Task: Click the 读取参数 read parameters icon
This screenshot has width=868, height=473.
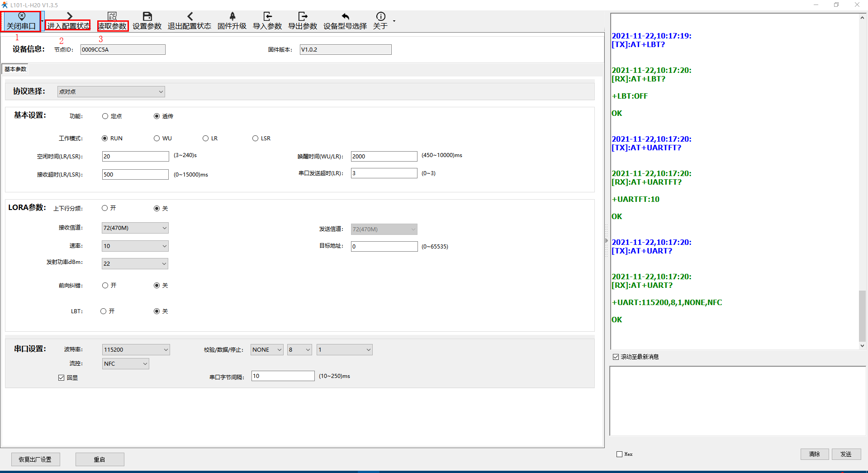Action: coord(112,17)
